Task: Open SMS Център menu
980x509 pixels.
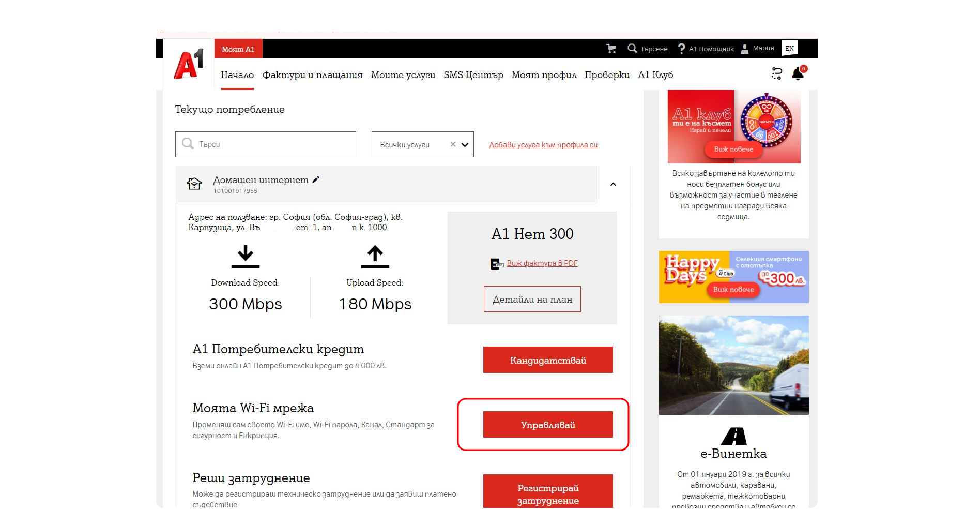Action: point(473,75)
